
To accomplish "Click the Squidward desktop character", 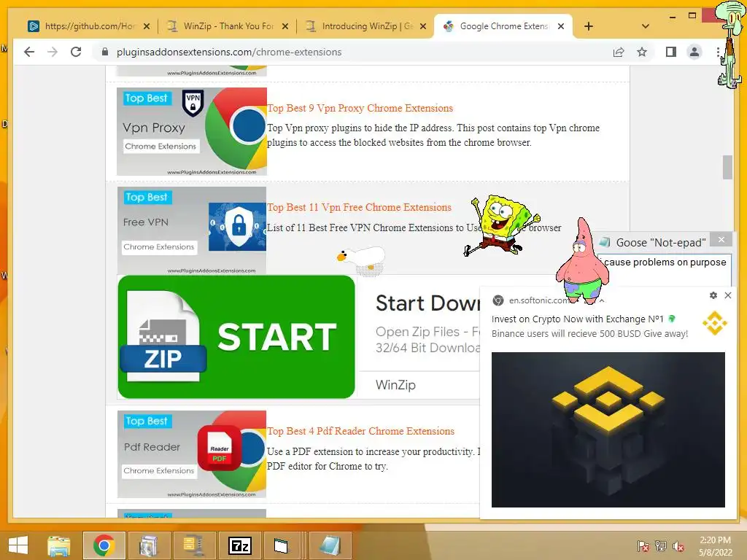I will click(x=731, y=45).
